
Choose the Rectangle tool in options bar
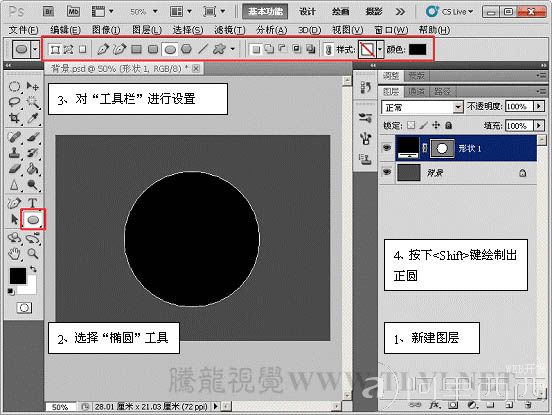[x=136, y=49]
